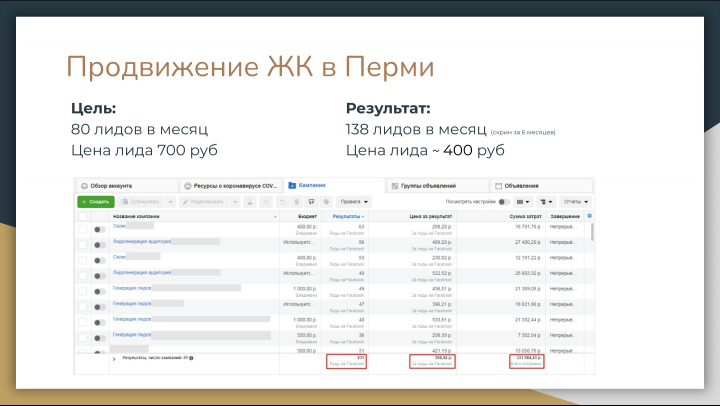Viewport: 720px width, 406px height.
Task: Click the 350,00 р. budget cell
Action: click(307, 335)
